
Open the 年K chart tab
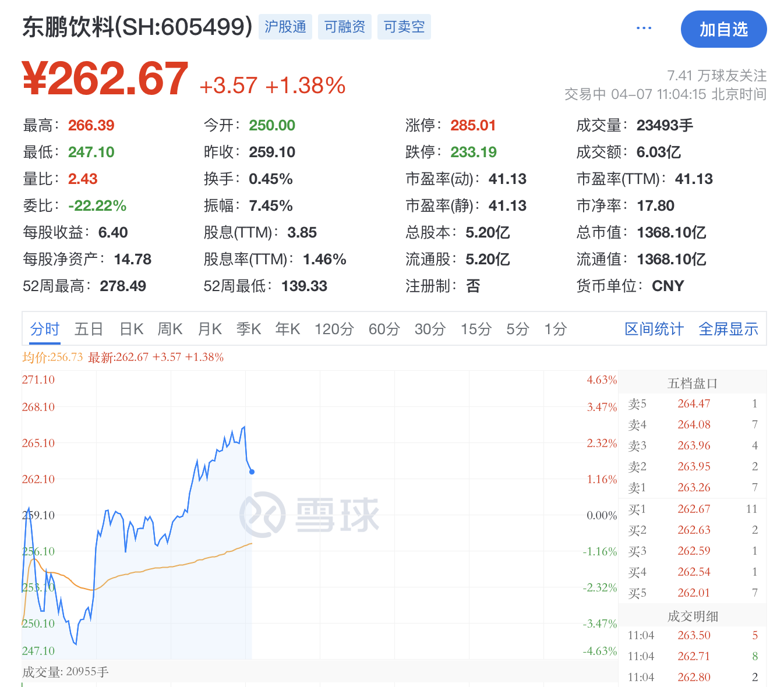(288, 329)
